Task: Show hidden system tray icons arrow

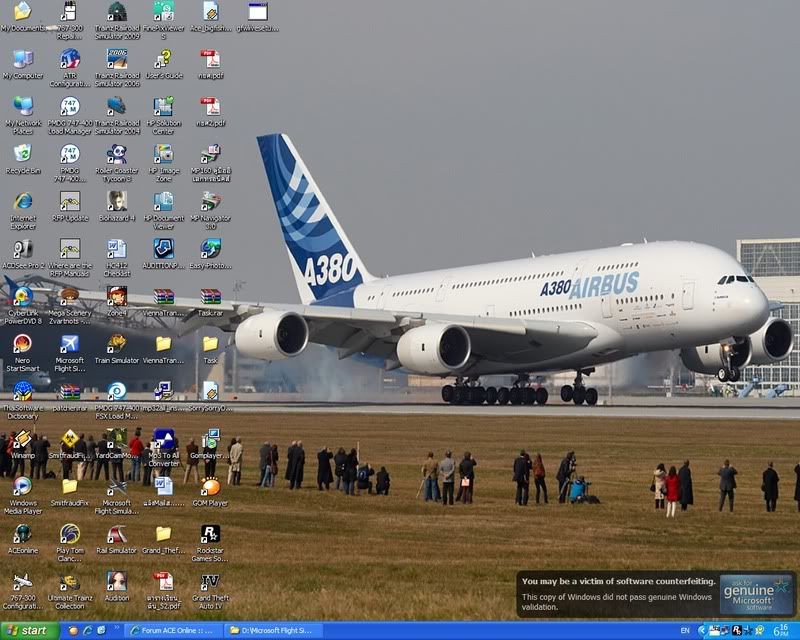Action: point(702,631)
